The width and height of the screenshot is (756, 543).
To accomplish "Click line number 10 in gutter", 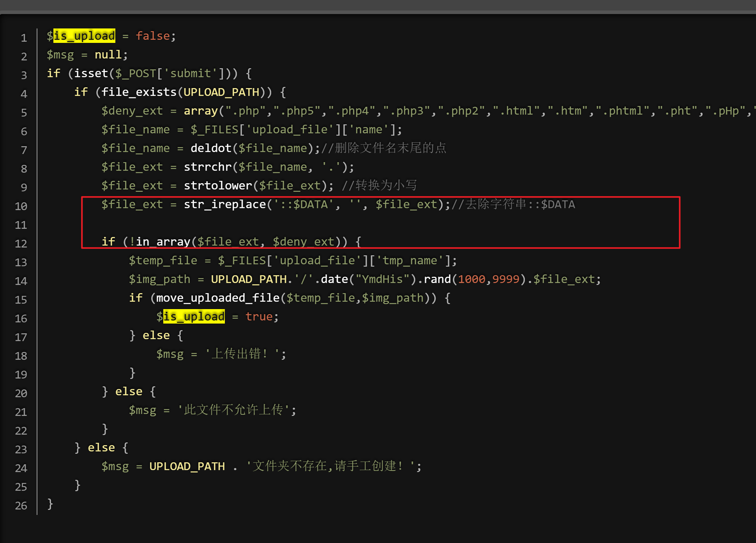I will [21, 206].
